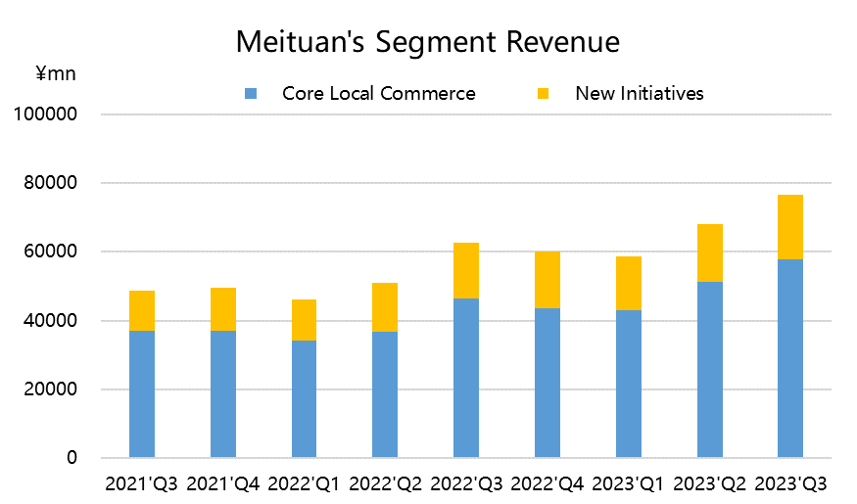This screenshot has width=857, height=504.
Task: Click the New Initiatives legend label
Action: [x=640, y=93]
